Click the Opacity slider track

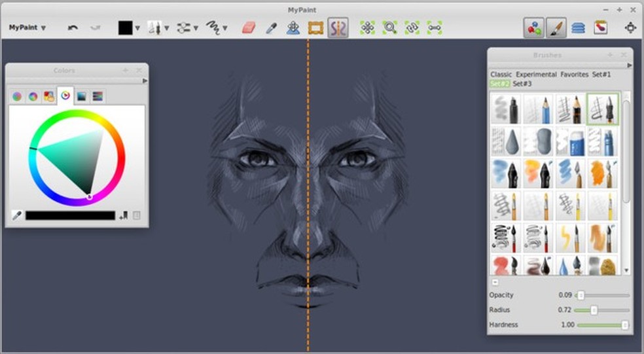(x=602, y=296)
